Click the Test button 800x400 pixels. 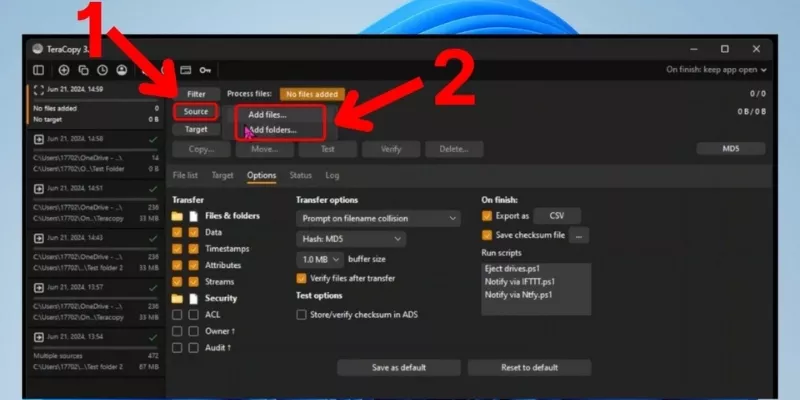click(328, 149)
